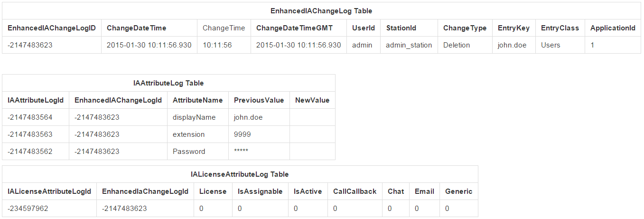Select the admin_station cell
The width and height of the screenshot is (644, 219).
coord(409,45)
